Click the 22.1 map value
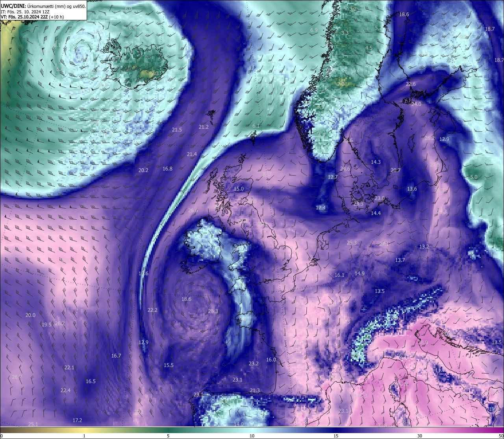This screenshot has width=504, height=439. click(69, 368)
